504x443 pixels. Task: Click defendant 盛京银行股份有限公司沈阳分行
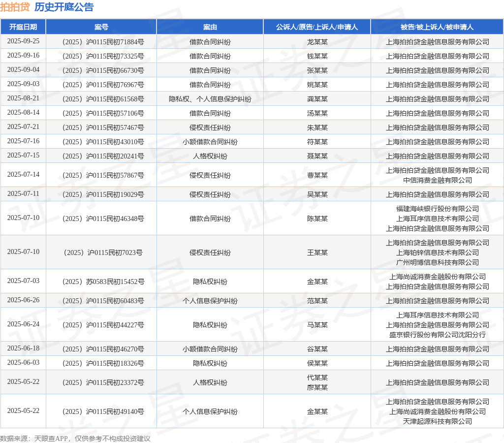pos(438,335)
